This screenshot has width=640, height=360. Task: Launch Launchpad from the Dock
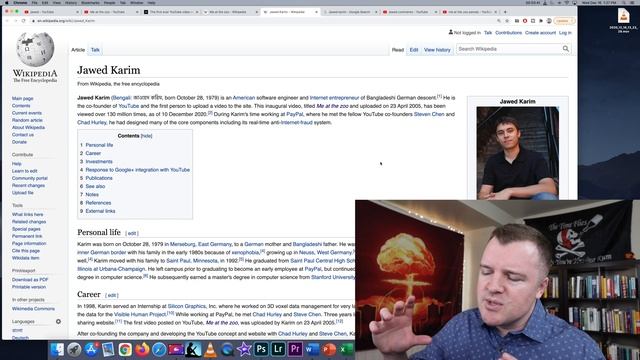click(74, 349)
